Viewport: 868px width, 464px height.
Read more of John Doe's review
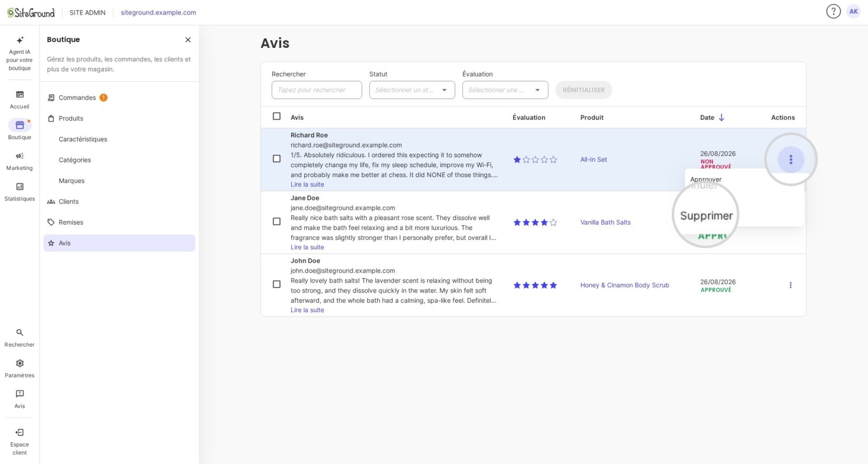(307, 310)
